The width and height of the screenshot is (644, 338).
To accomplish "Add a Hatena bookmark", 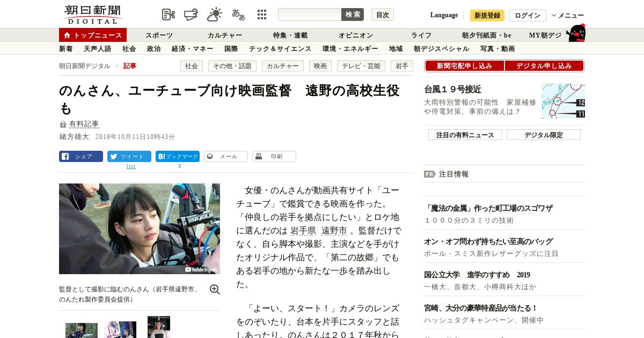I will point(178,157).
